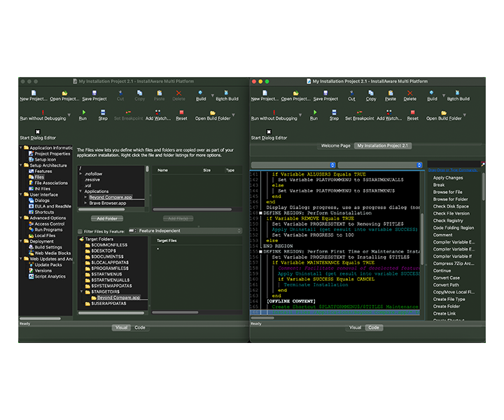
Task: Click Start Dialog Editor in left window
Action: coord(38,134)
